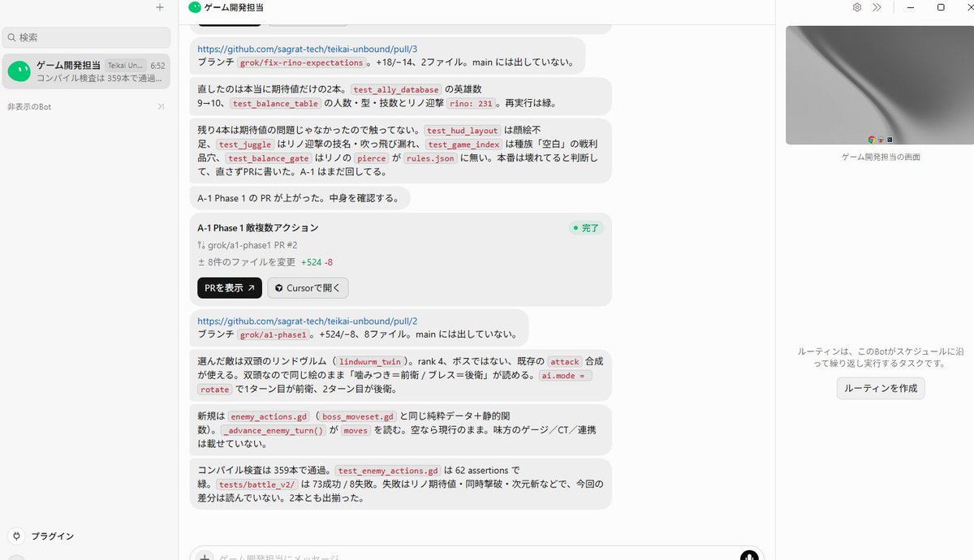
Task: Click the _advance_enemy_turn() code tag
Action: tap(273, 430)
